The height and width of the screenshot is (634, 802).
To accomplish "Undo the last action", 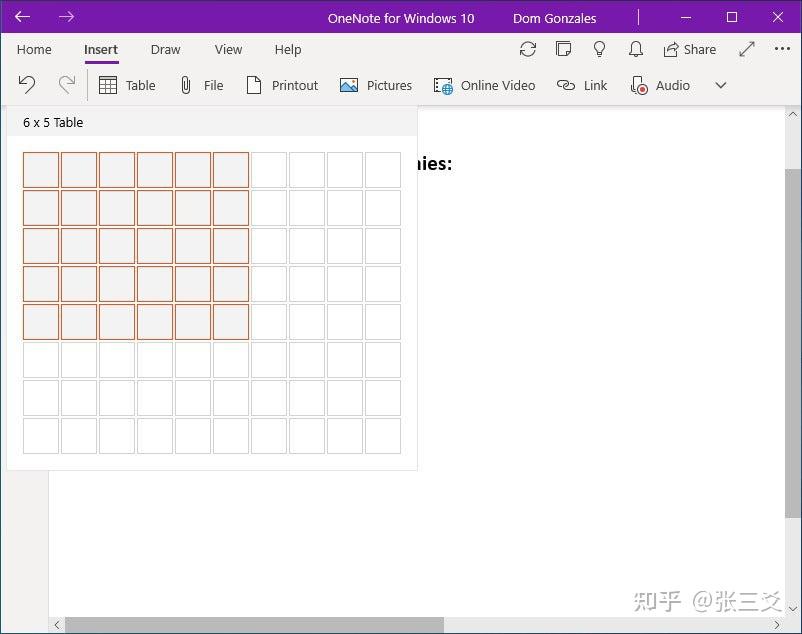I will click(x=27, y=85).
